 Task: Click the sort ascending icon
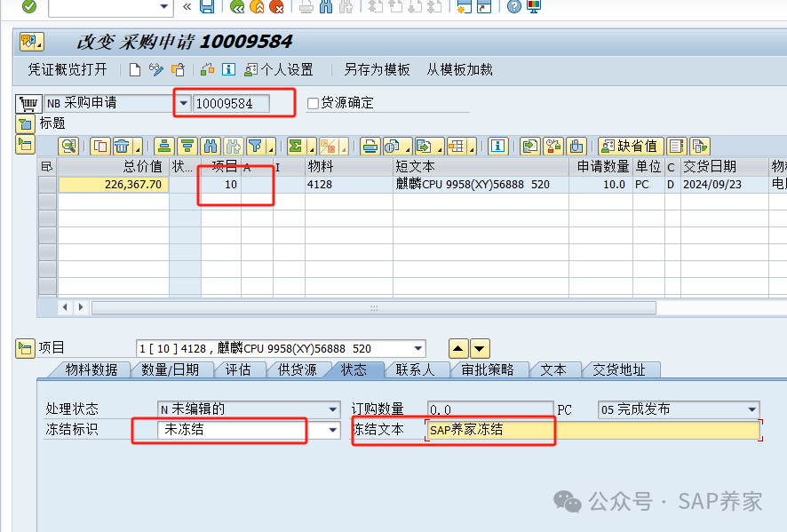164,147
